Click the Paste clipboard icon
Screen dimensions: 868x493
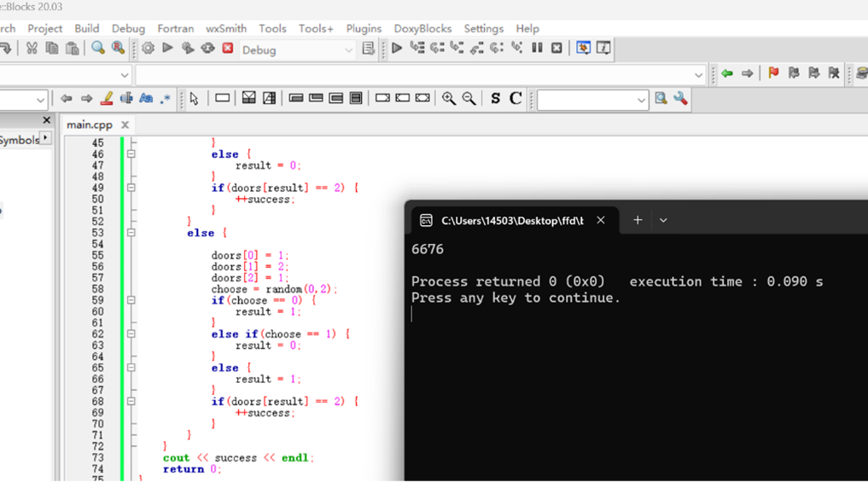click(x=72, y=49)
